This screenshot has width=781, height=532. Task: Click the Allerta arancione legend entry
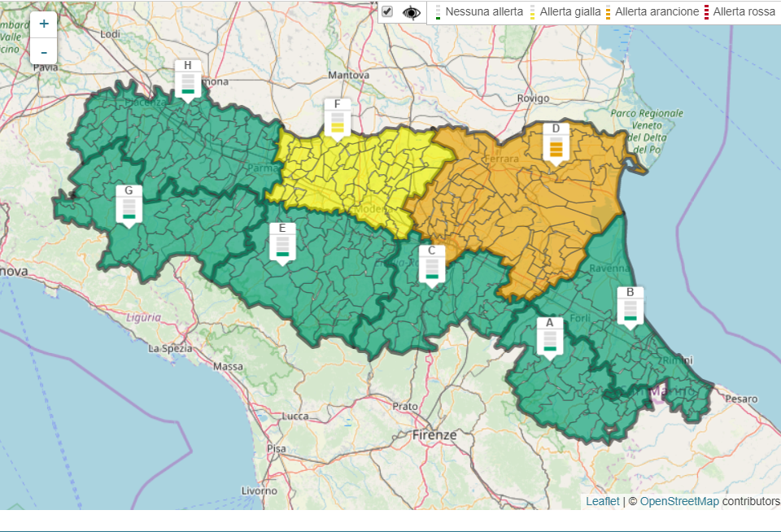coord(656,11)
